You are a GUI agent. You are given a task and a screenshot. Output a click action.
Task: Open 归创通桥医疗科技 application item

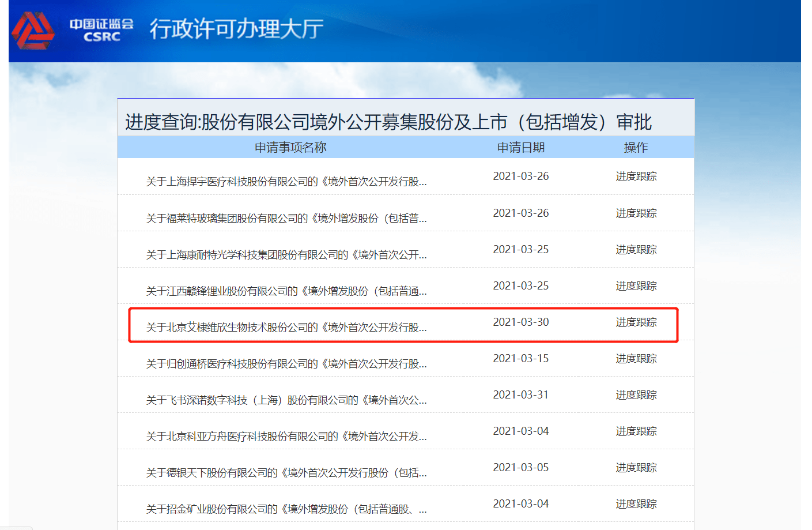click(286, 364)
